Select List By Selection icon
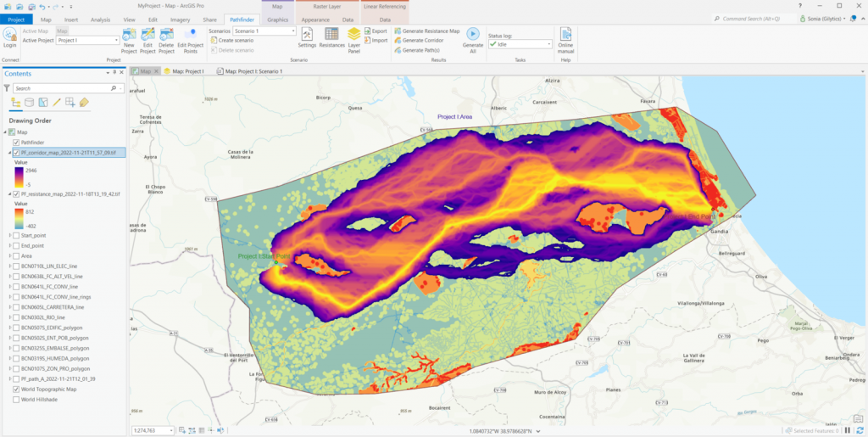Image resolution: width=868 pixels, height=437 pixels. pyautogui.click(x=42, y=102)
